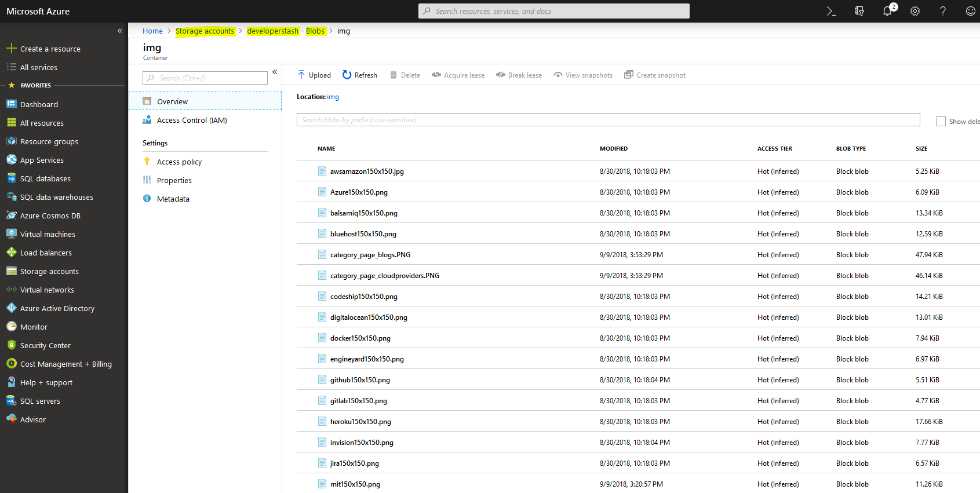The height and width of the screenshot is (493, 980).
Task: Click View snapshots button
Action: click(583, 75)
